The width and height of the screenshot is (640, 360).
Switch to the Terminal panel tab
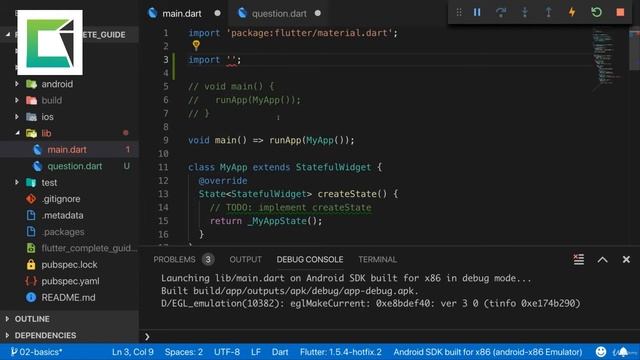coord(378,260)
